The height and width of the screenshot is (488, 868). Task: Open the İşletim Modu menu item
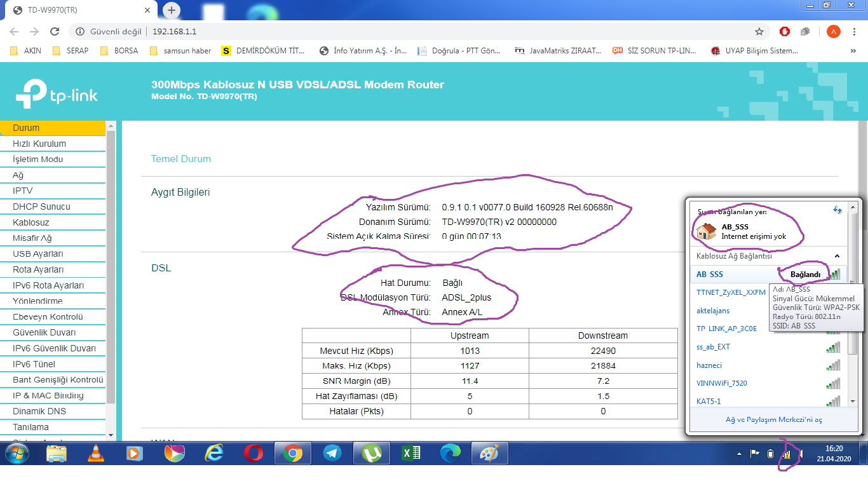[x=53, y=159]
